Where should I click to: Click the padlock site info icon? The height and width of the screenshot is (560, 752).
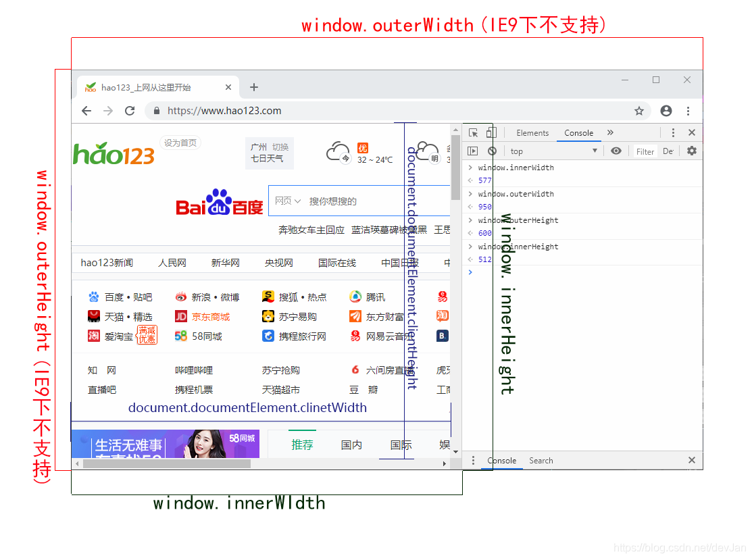point(156,111)
